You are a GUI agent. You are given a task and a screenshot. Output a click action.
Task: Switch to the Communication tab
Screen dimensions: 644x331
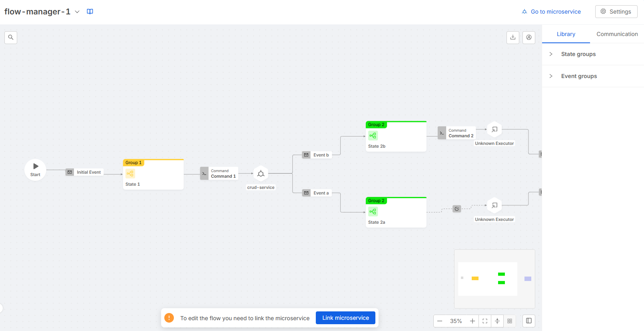point(617,34)
